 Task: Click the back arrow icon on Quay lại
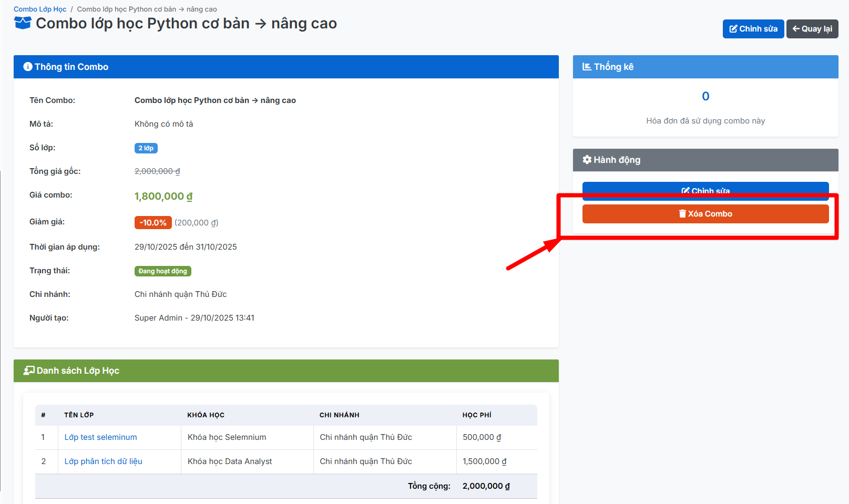point(796,29)
